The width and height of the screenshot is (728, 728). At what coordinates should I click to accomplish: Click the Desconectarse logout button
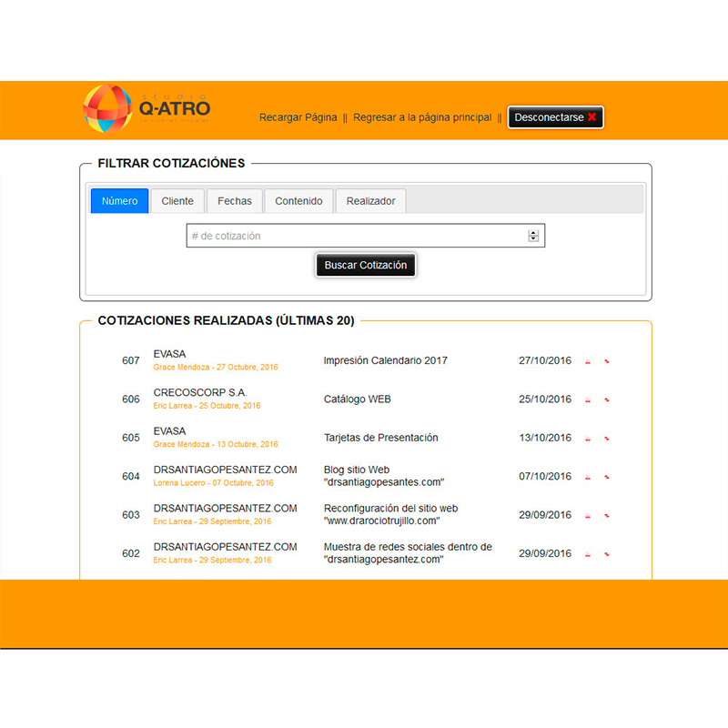pos(555,117)
